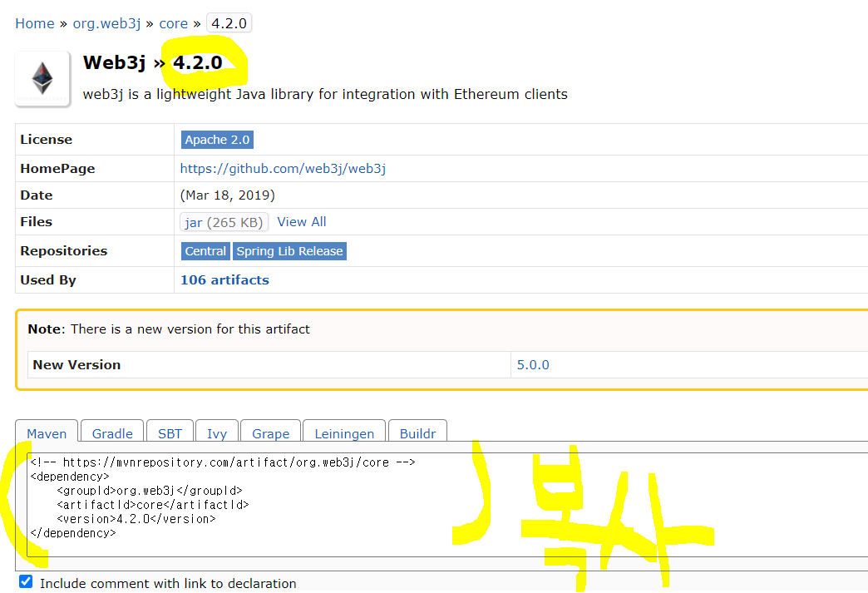The width and height of the screenshot is (868, 593).
Task: Open the Central repository badge
Action: click(205, 251)
